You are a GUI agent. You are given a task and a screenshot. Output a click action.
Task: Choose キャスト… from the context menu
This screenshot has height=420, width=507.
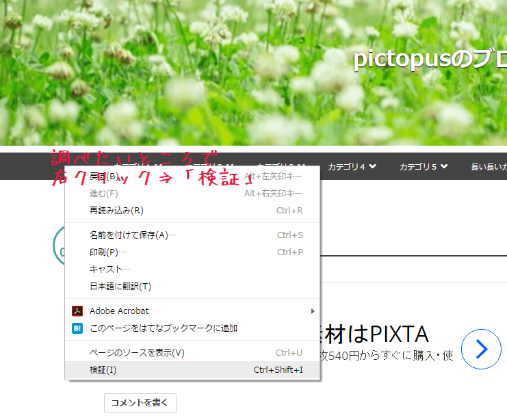pyautogui.click(x=192, y=270)
